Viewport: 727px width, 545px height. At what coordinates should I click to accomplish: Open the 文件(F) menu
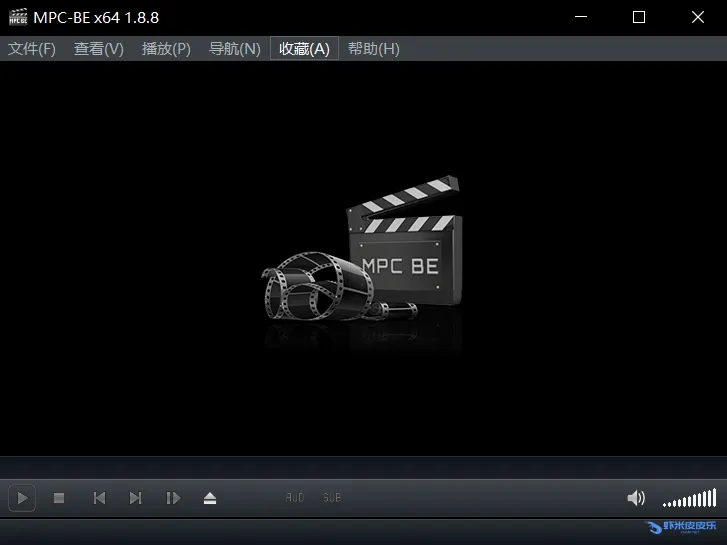32,49
